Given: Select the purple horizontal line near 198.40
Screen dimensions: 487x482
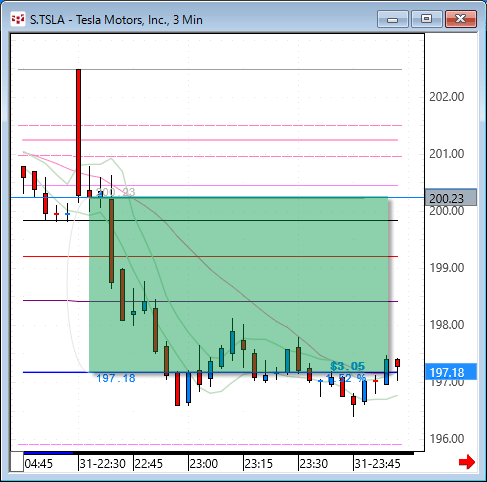Looking at the screenshot, I should (210, 301).
